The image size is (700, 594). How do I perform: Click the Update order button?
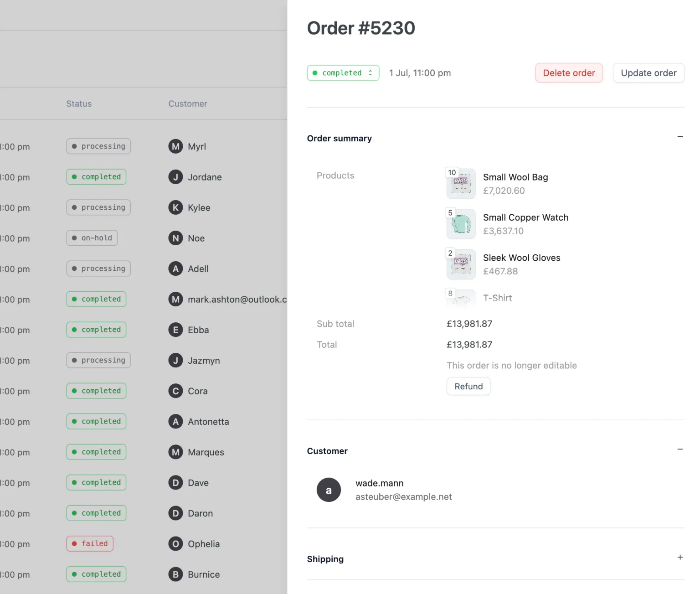[649, 73]
